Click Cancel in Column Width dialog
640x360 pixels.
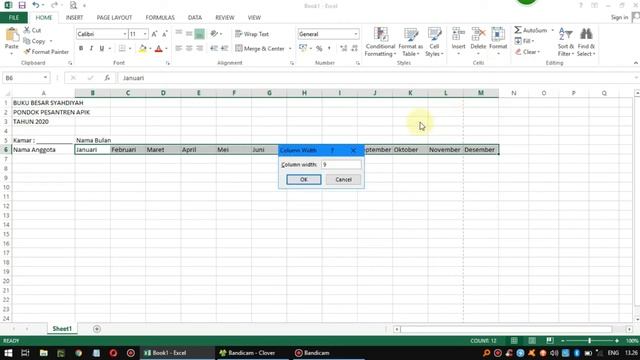point(343,180)
